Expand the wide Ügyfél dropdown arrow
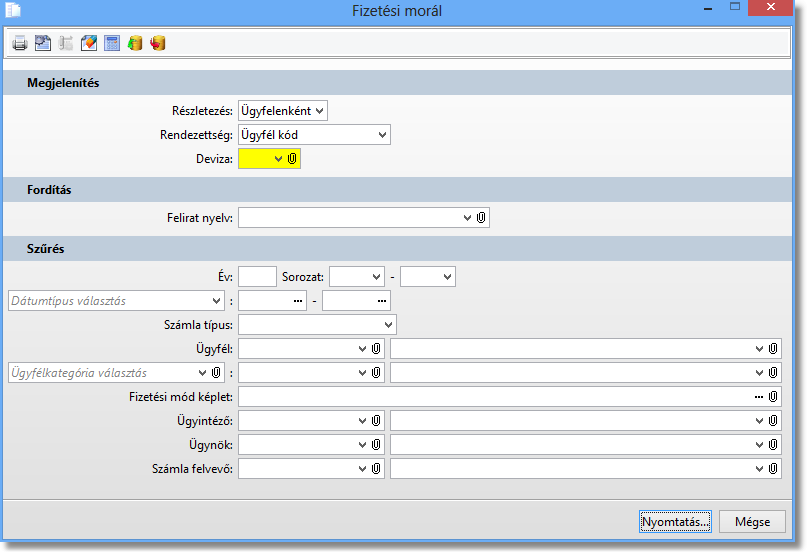The image size is (807, 554). coord(759,349)
